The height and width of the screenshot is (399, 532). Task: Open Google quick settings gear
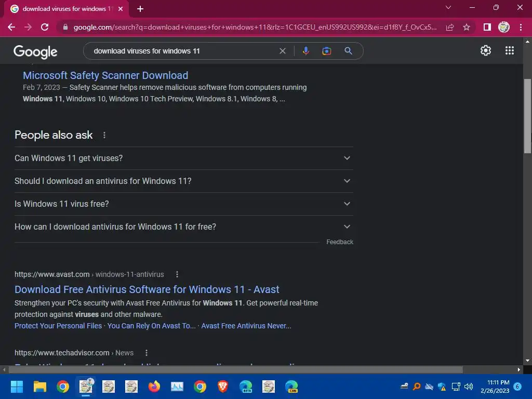(486, 50)
